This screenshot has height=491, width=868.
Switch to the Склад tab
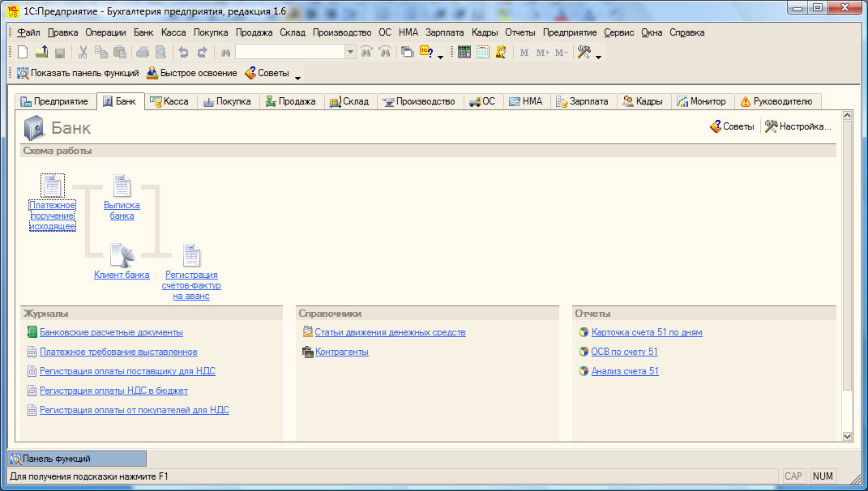(x=350, y=101)
